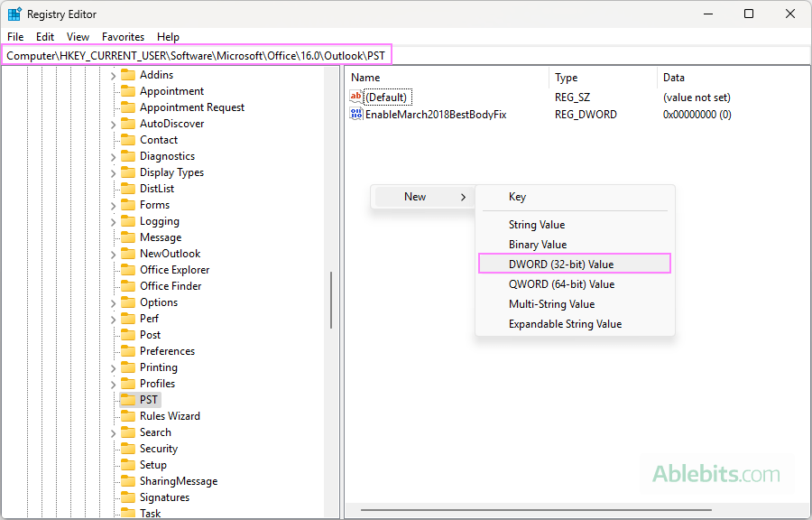Viewport: 812px width, 520px height.
Task: Click the Appointment folder icon
Action: coord(128,91)
